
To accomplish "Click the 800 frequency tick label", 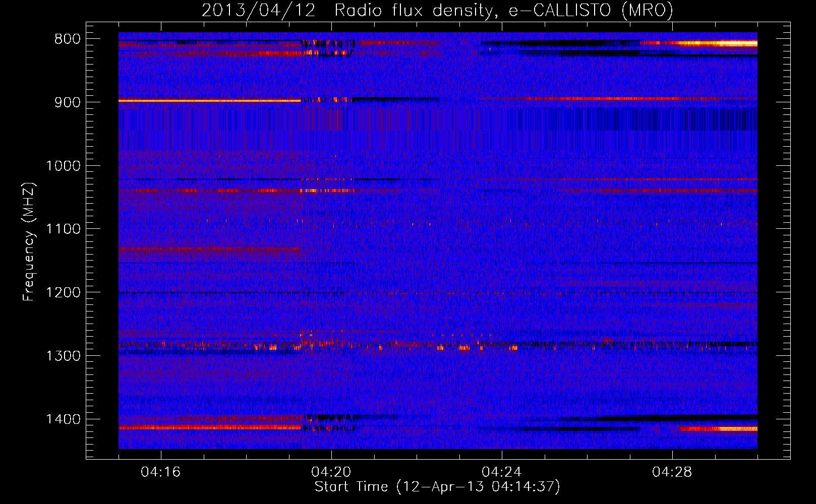I will (67, 39).
